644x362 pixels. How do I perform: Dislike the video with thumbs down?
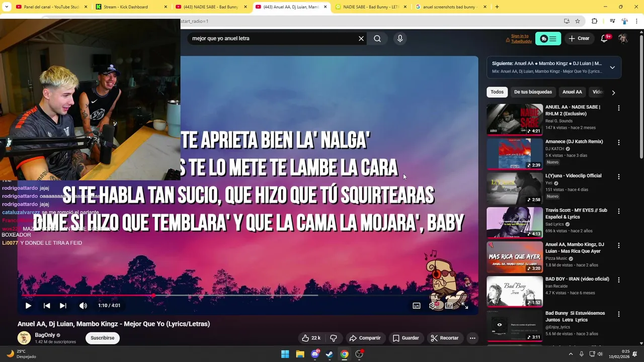coord(334,338)
